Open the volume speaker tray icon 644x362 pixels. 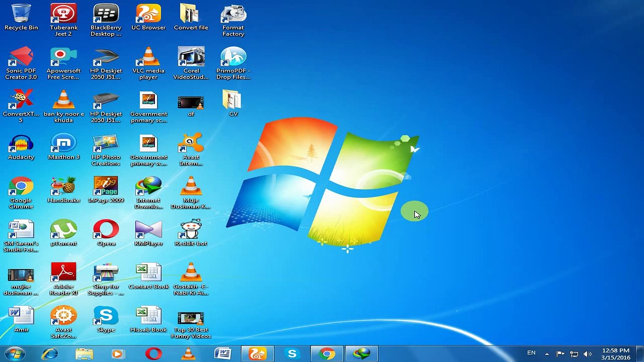(x=587, y=354)
